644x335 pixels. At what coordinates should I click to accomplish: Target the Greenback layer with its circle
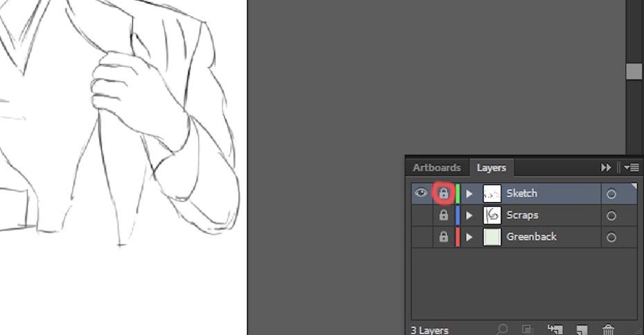611,237
